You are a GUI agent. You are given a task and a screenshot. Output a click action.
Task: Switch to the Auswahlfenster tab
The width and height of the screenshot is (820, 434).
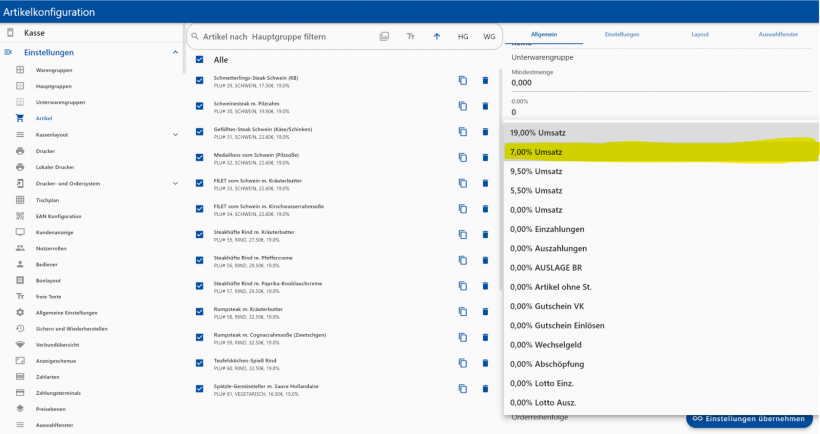778,35
